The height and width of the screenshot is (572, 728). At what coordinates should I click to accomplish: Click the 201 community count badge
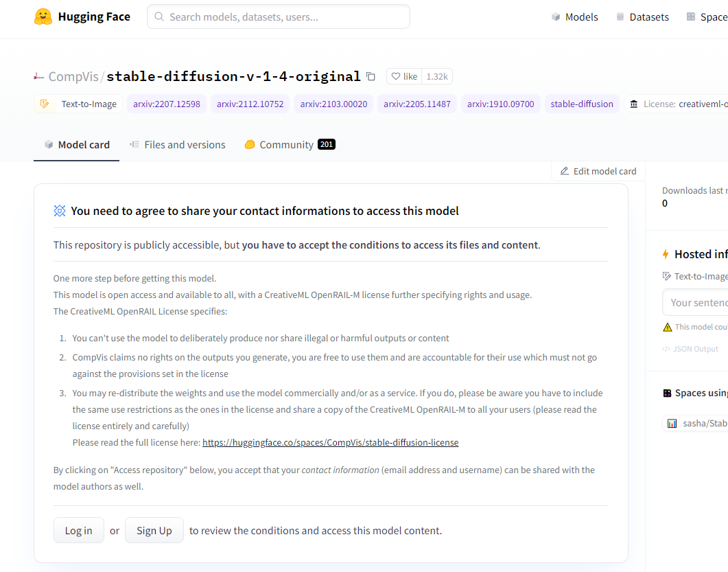pos(327,144)
